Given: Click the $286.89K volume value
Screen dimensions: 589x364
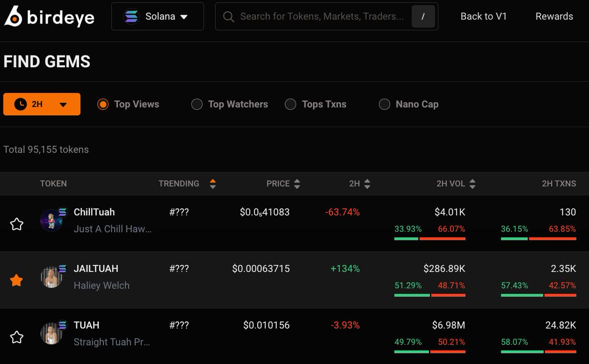Looking at the screenshot, I should (444, 269).
